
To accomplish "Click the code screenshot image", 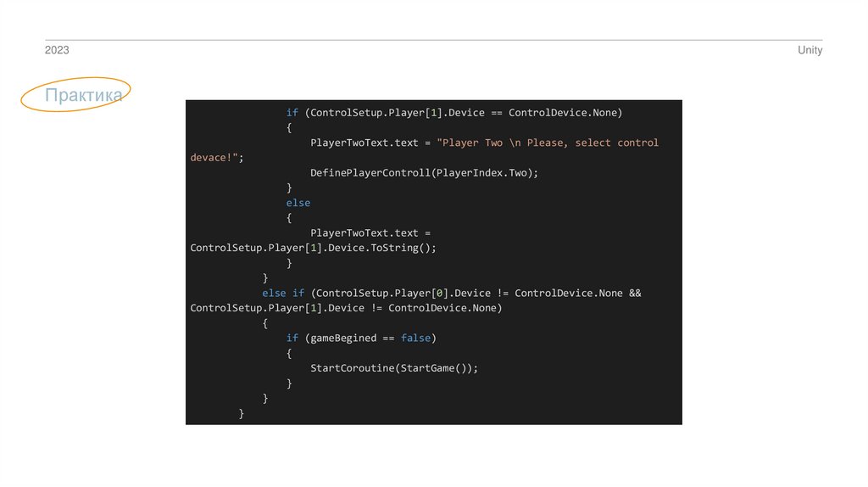I will pos(433,262).
